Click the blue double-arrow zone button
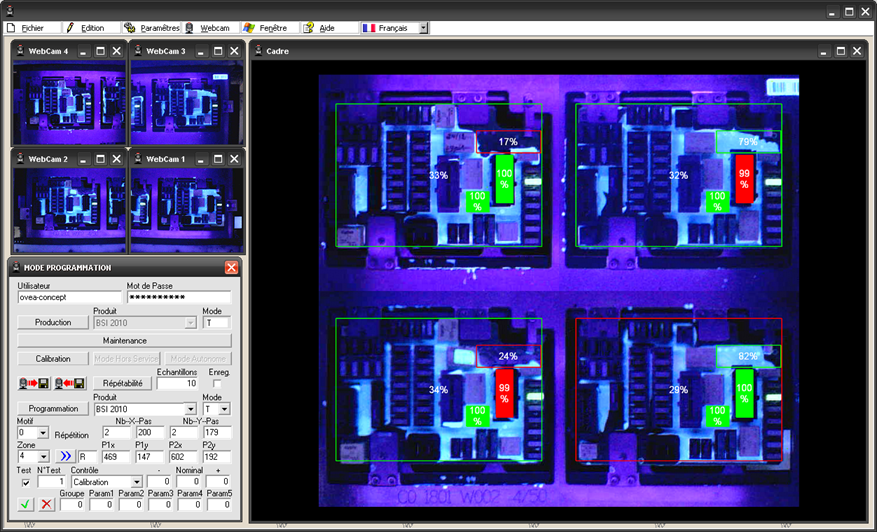 pyautogui.click(x=65, y=456)
